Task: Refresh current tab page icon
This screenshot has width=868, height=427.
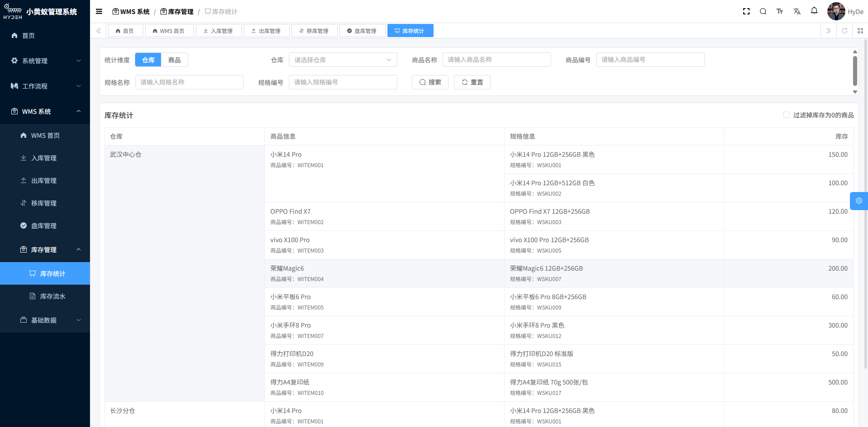Action: pos(844,31)
